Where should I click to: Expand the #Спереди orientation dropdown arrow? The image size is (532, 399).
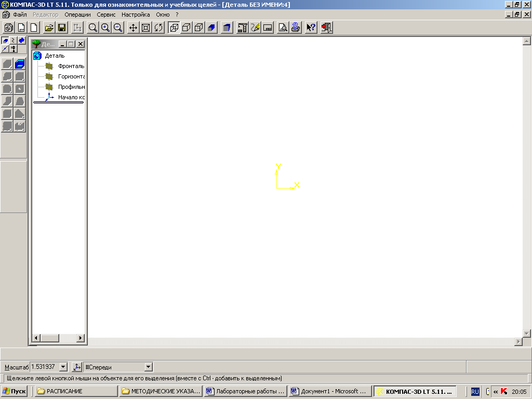(x=148, y=367)
